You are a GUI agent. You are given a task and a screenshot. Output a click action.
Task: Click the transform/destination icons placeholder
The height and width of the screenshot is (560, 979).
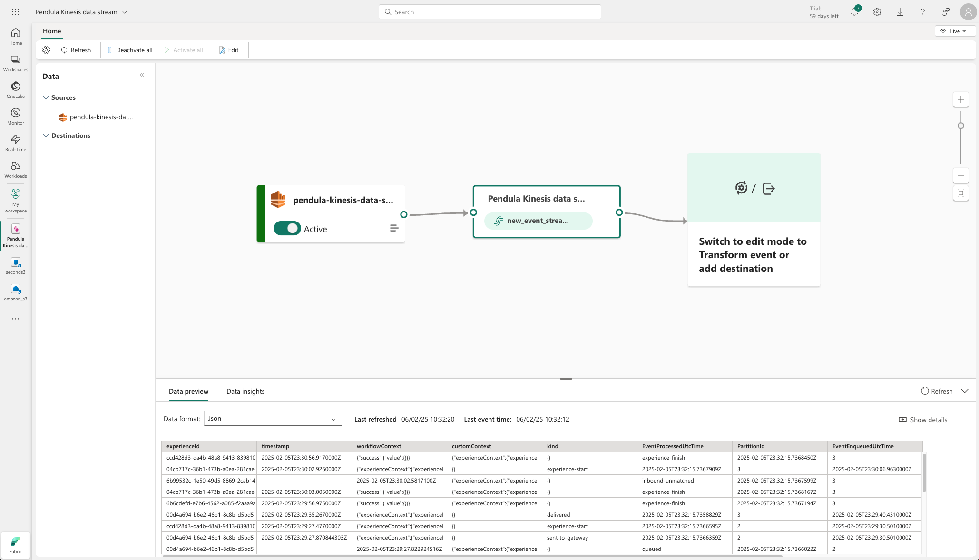754,188
